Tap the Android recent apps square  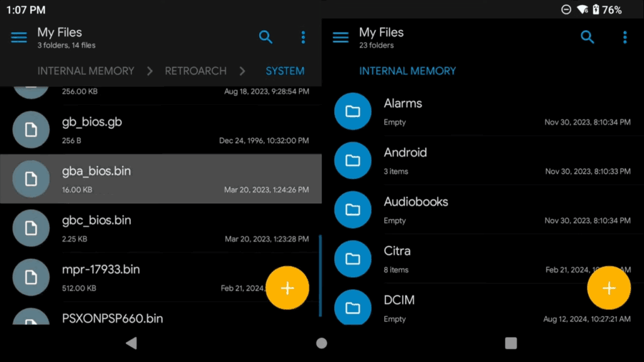(511, 343)
